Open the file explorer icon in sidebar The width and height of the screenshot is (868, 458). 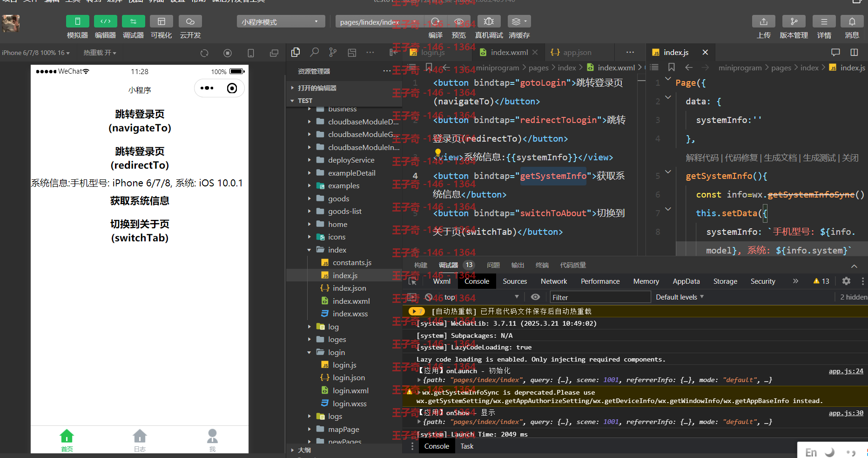click(296, 52)
